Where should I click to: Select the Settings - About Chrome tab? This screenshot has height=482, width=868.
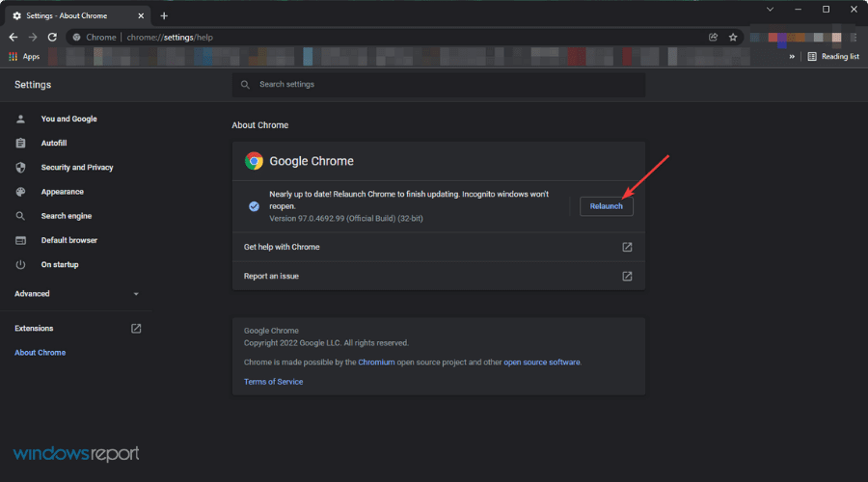[x=77, y=15]
